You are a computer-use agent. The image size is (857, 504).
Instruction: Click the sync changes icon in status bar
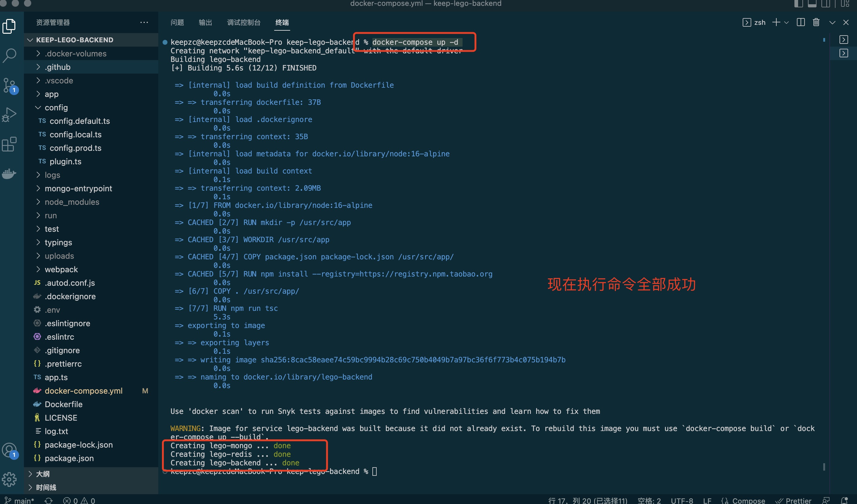pos(49,500)
